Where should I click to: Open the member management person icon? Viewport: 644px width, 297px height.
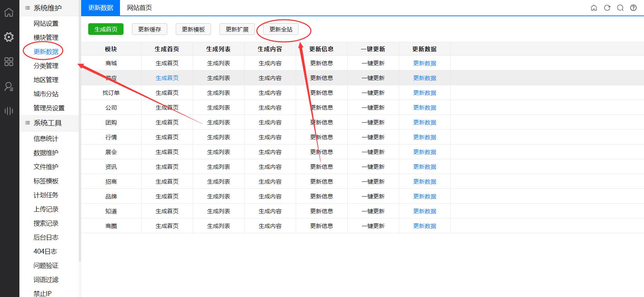point(9,86)
